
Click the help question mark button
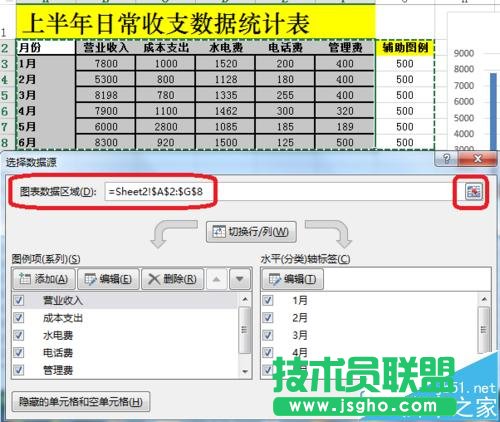click(446, 158)
